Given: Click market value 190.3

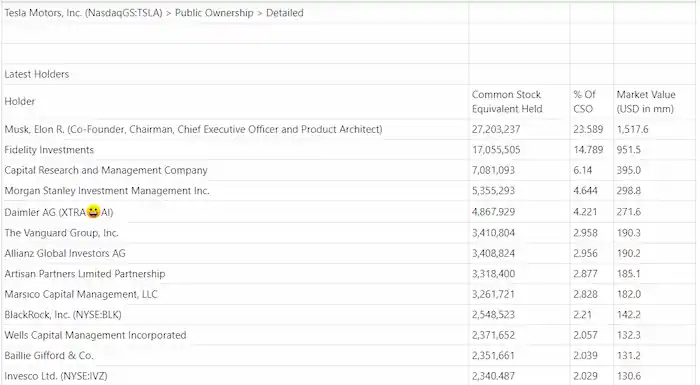Looking at the screenshot, I should point(629,233).
